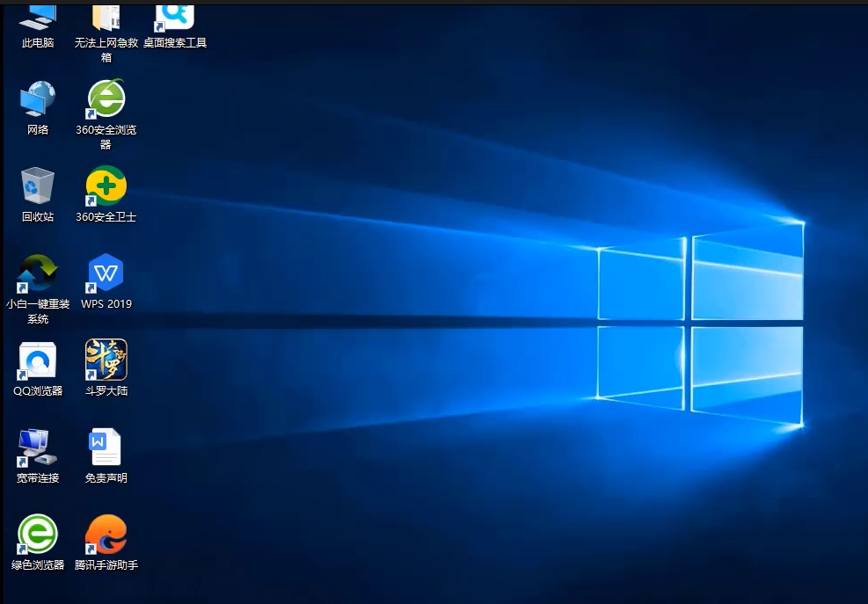This screenshot has height=604, width=868.
Task: Launch 绿色浏览器
Action: pos(36,533)
